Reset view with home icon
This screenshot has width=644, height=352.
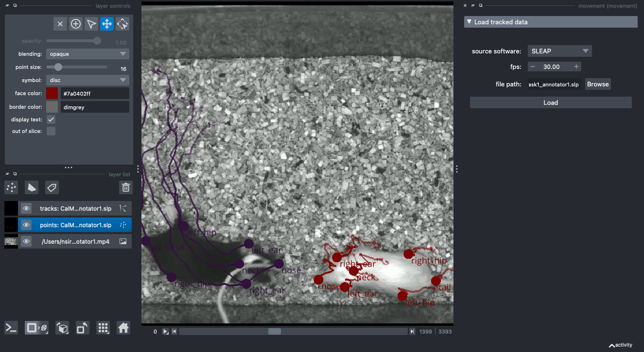pos(123,328)
